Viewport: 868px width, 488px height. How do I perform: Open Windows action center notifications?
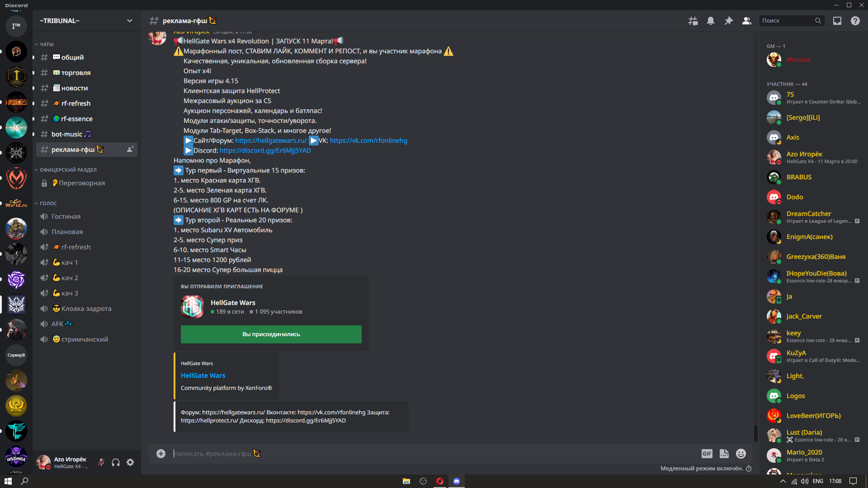[x=853, y=481]
